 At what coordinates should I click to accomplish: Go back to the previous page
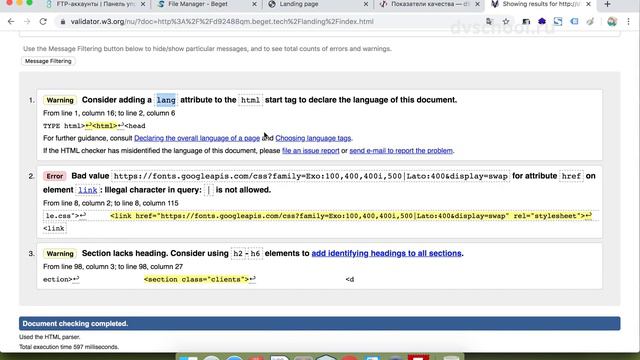[11, 22]
